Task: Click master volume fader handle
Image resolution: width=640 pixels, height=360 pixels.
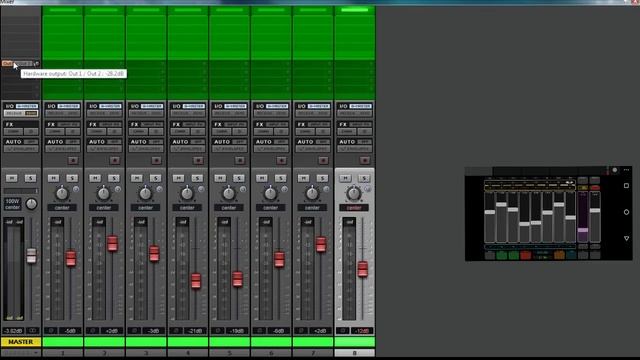Action: pos(31,256)
